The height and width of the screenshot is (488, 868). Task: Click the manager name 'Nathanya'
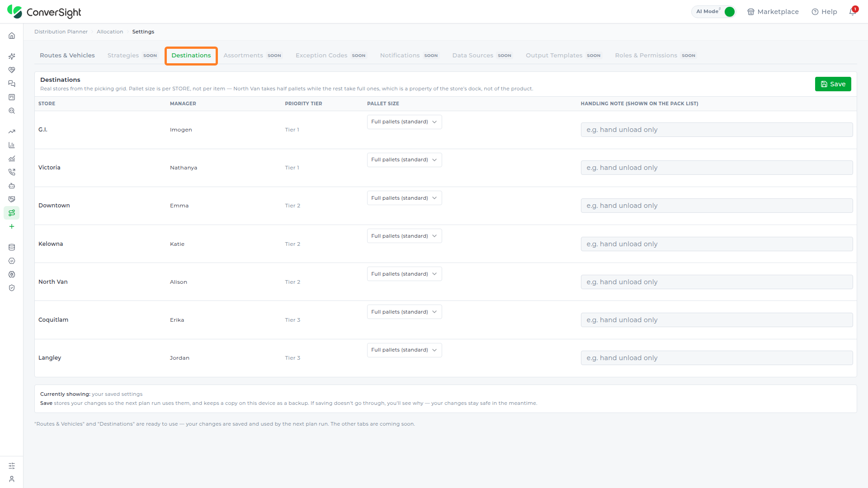tap(184, 168)
